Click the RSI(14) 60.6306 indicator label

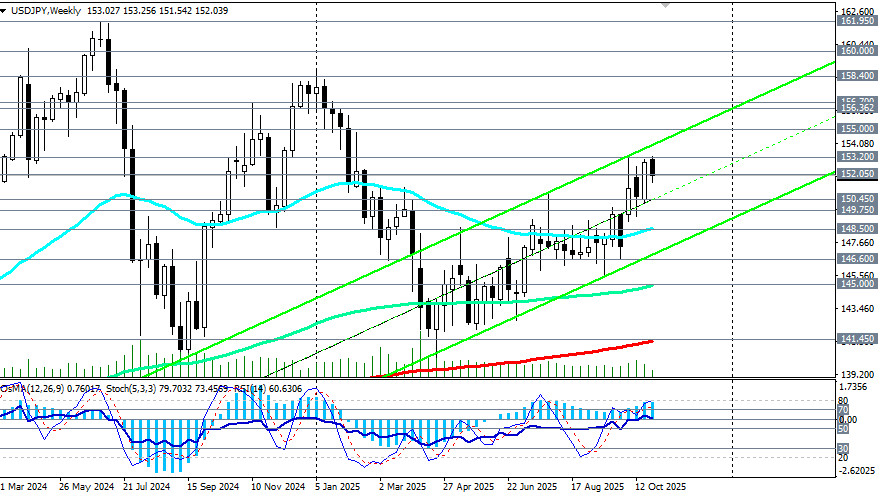tap(269, 389)
